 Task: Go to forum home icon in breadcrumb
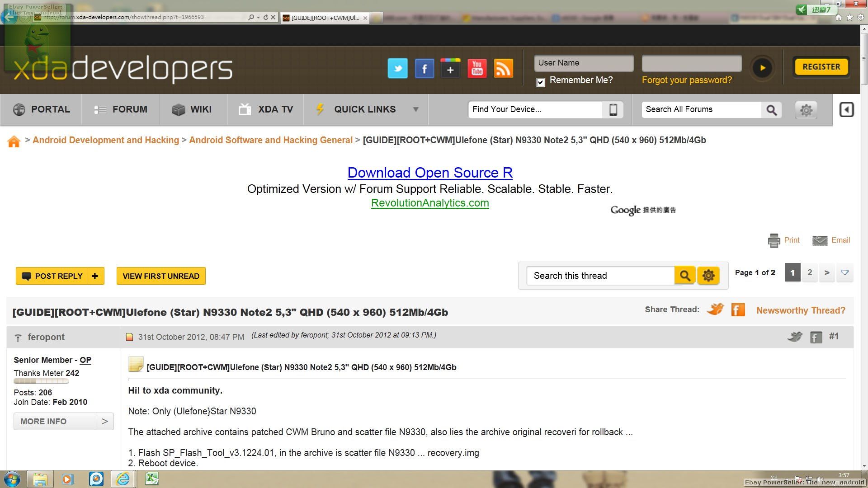tap(14, 141)
